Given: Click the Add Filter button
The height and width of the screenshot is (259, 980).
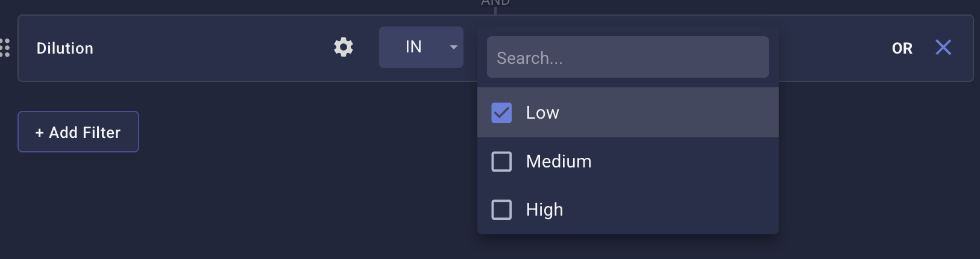Looking at the screenshot, I should coord(78,132).
